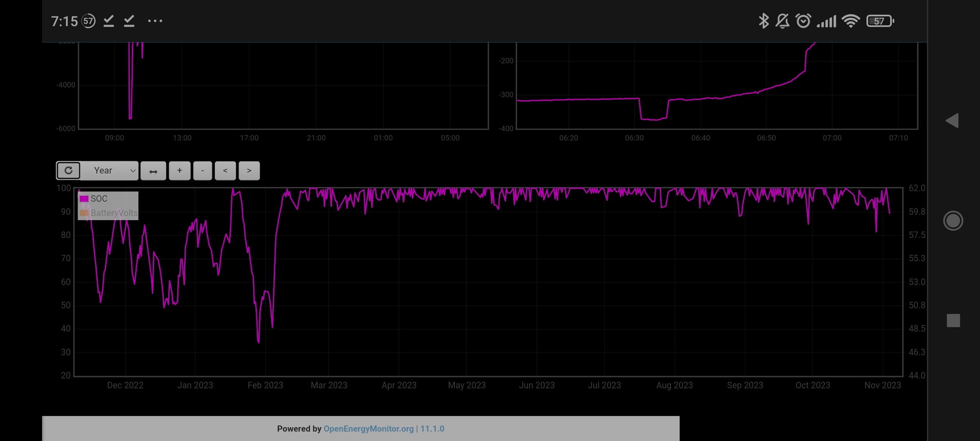This screenshot has width=980, height=441.
Task: Click the lowest SOC dip near Feb 2023
Action: pos(258,341)
